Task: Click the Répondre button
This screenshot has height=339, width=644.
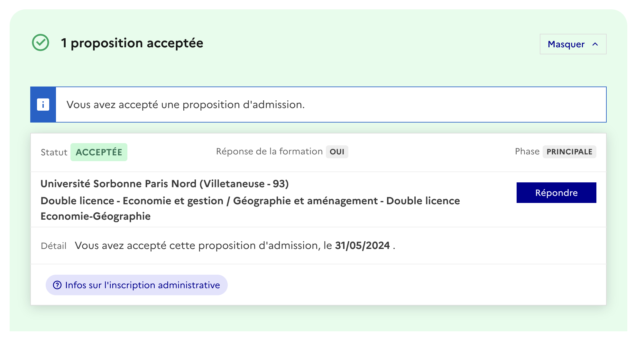Action: [556, 193]
